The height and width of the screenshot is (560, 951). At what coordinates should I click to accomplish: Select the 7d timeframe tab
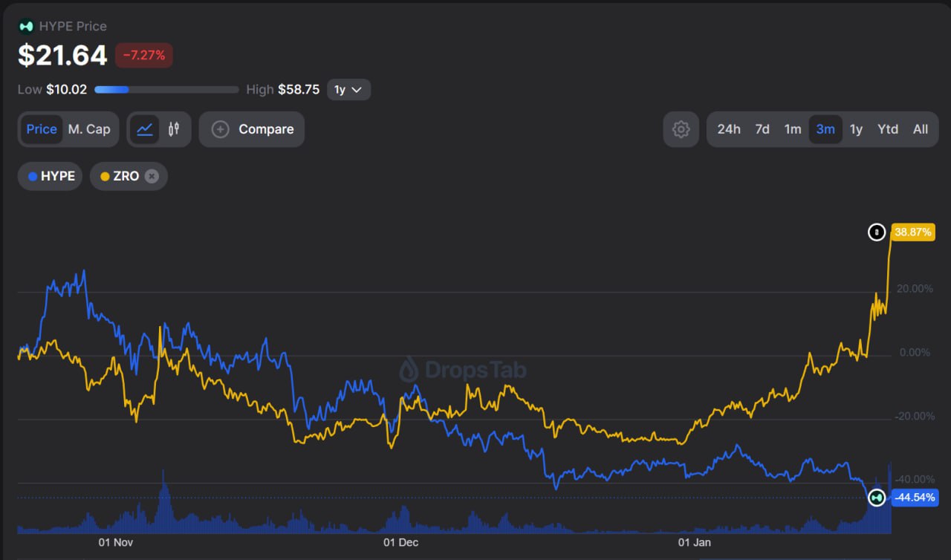(x=762, y=129)
